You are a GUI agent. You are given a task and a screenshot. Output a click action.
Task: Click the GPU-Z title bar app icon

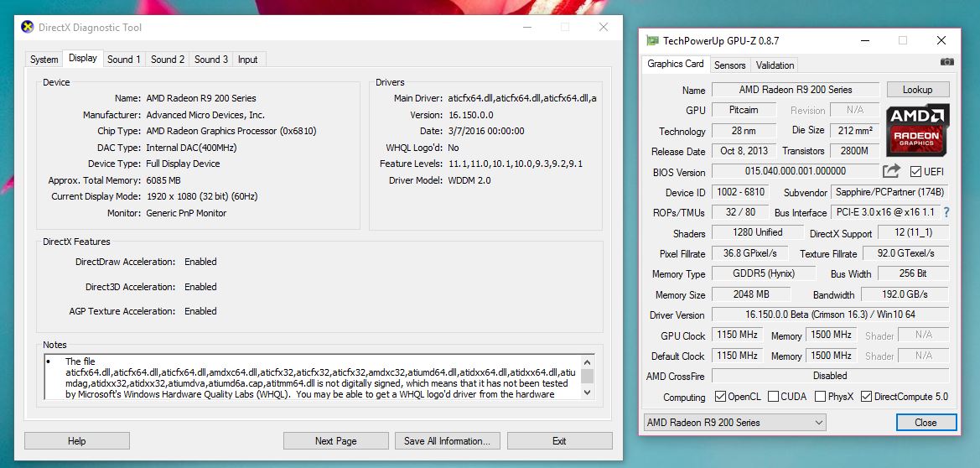(x=652, y=40)
